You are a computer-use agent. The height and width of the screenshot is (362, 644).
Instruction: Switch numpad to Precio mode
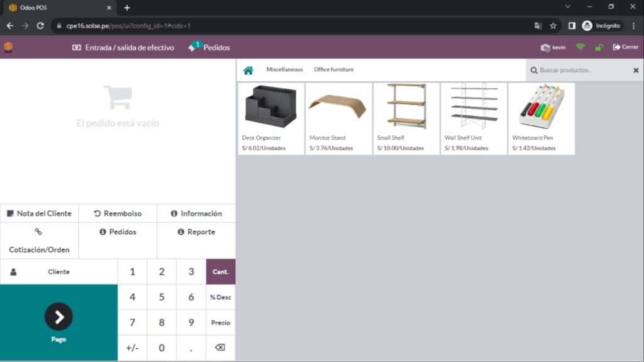point(220,322)
